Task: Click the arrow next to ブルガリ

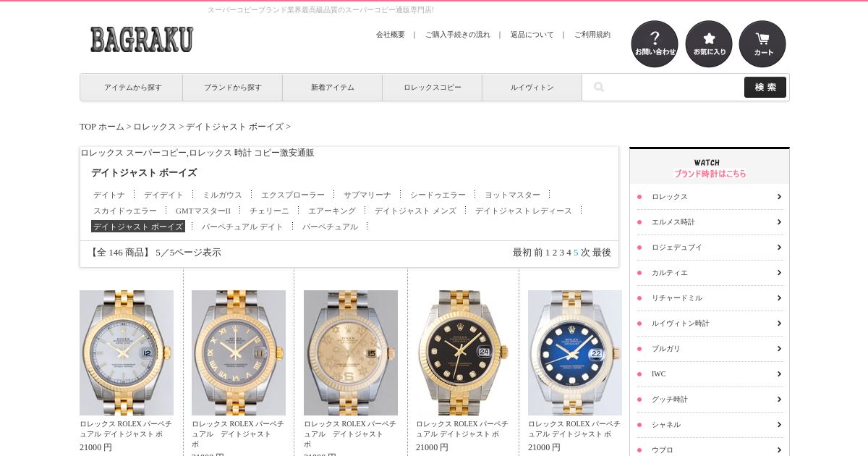Action: coord(779,349)
